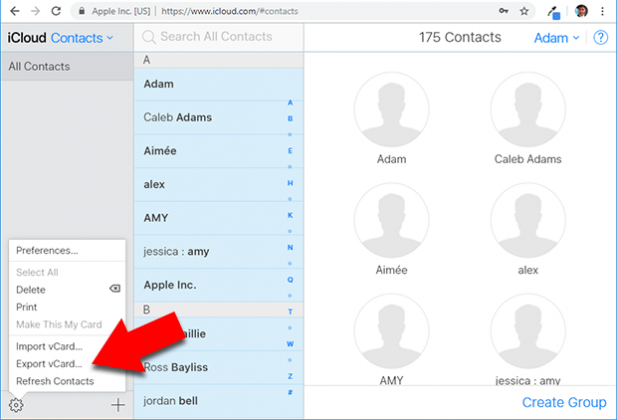
Task: Jump to letter A in index
Action: (290, 102)
